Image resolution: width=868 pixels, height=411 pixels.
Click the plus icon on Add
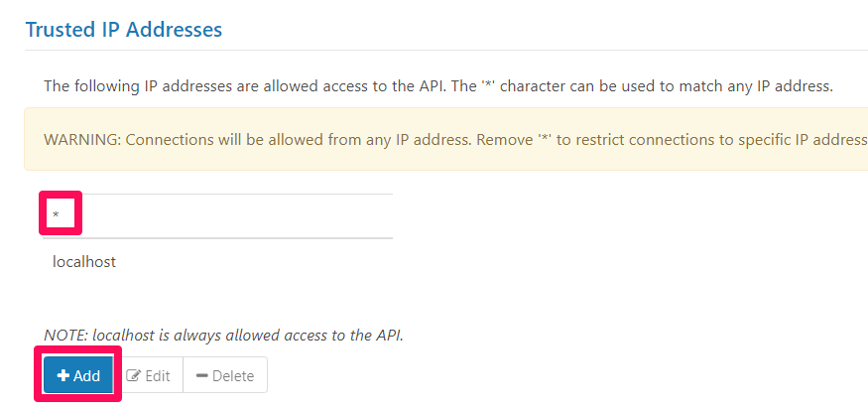62,376
